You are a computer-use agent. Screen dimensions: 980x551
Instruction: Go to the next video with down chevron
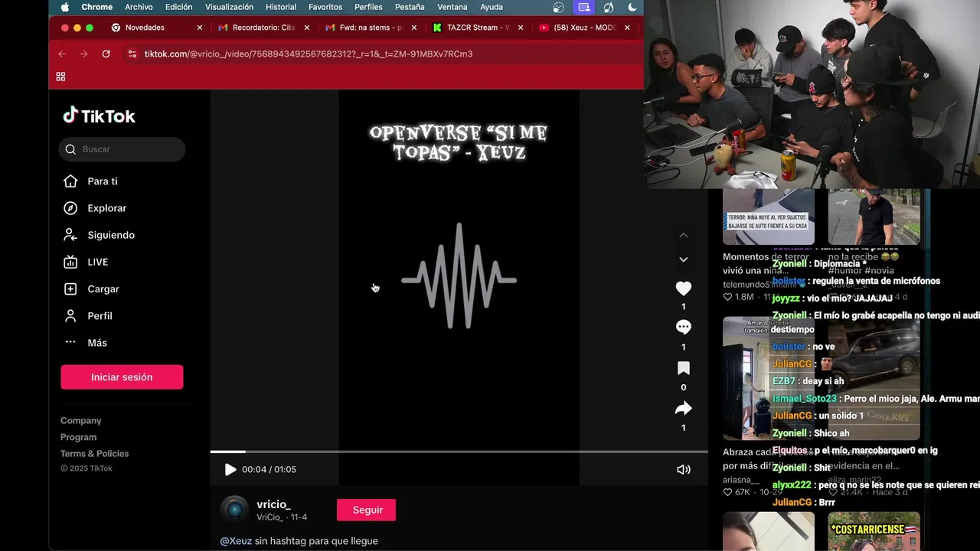(684, 259)
